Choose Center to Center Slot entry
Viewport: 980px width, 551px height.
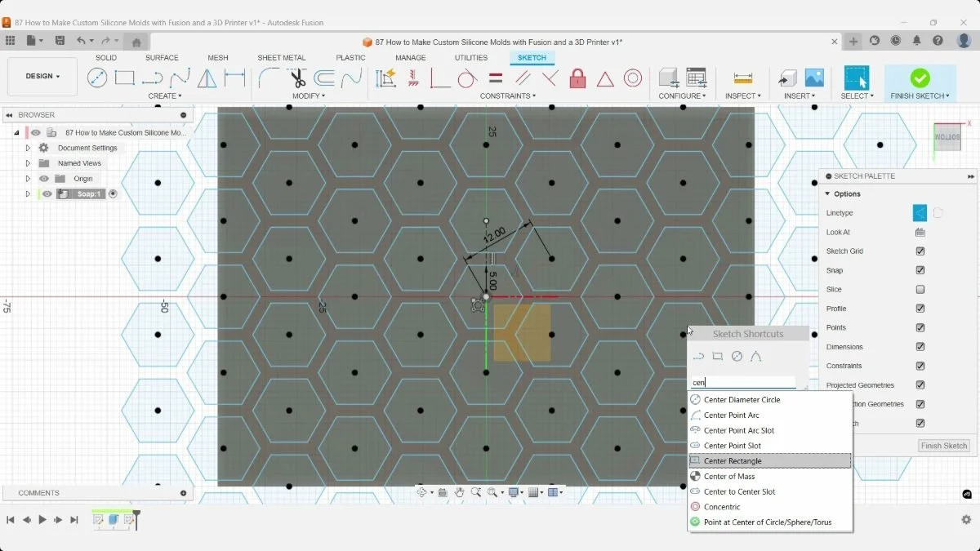(770, 491)
